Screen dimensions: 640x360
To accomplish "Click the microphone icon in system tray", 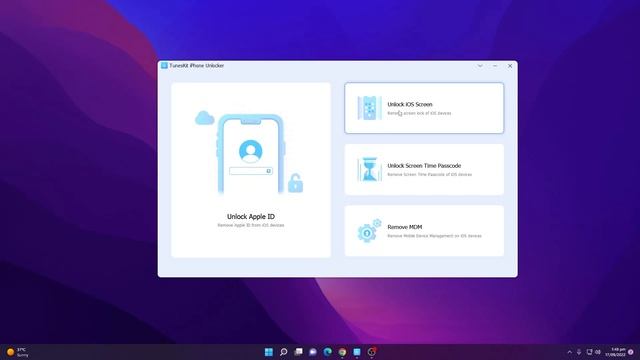I will pyautogui.click(x=579, y=352).
